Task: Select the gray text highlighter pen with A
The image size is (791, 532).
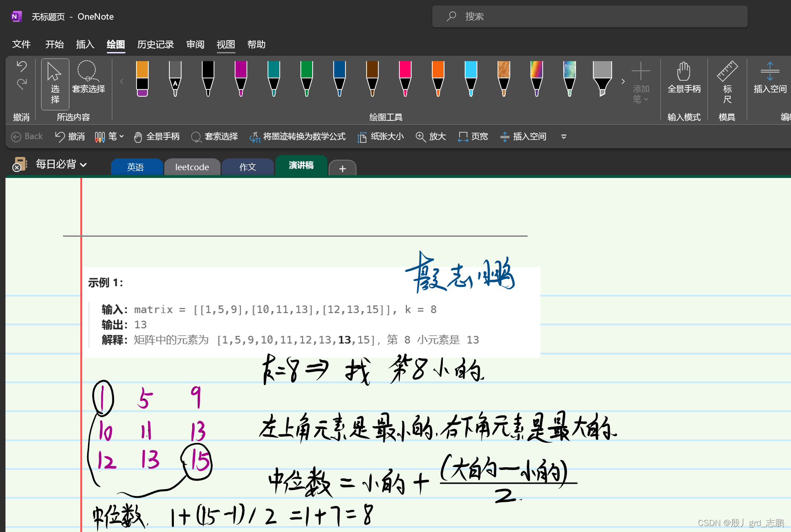Action: [x=175, y=79]
